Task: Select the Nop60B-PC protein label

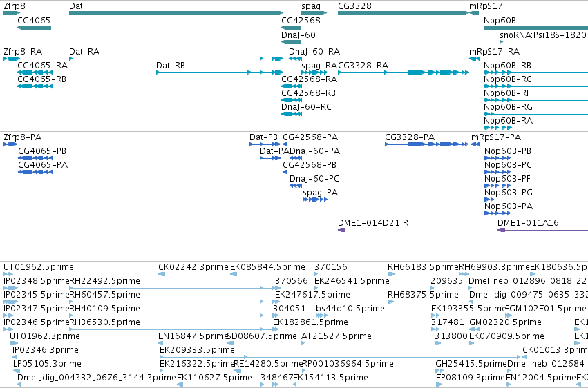Action: coord(508,165)
